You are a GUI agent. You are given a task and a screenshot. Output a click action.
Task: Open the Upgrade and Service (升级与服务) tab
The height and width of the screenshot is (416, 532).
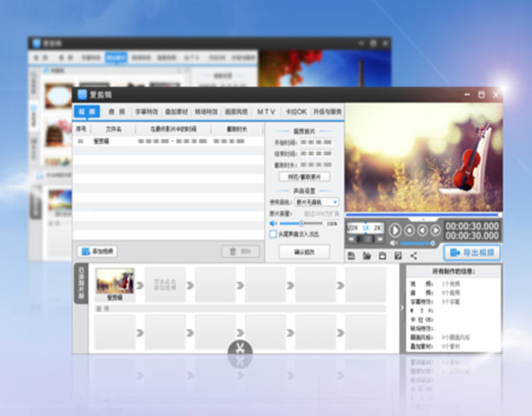pos(327,112)
